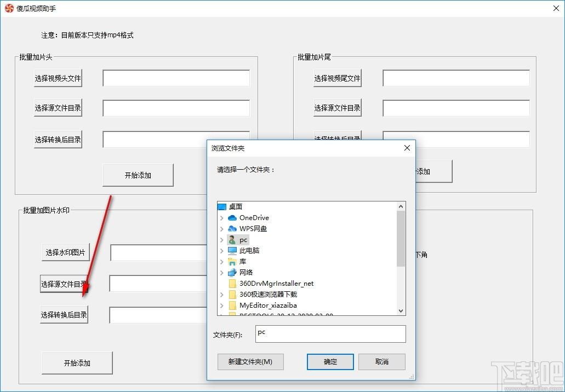Image resolution: width=565 pixels, height=392 pixels.
Task: Click 选择水印图片 button
Action: [x=66, y=252]
